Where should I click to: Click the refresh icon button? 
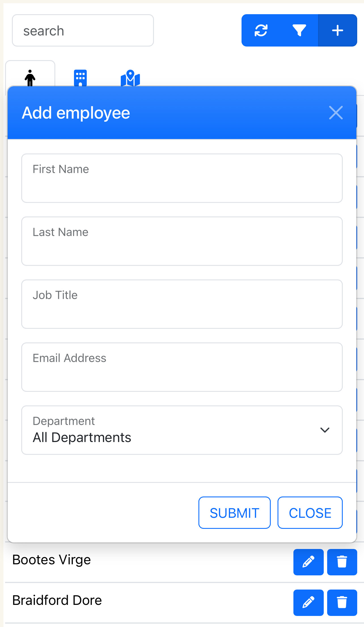point(261,30)
